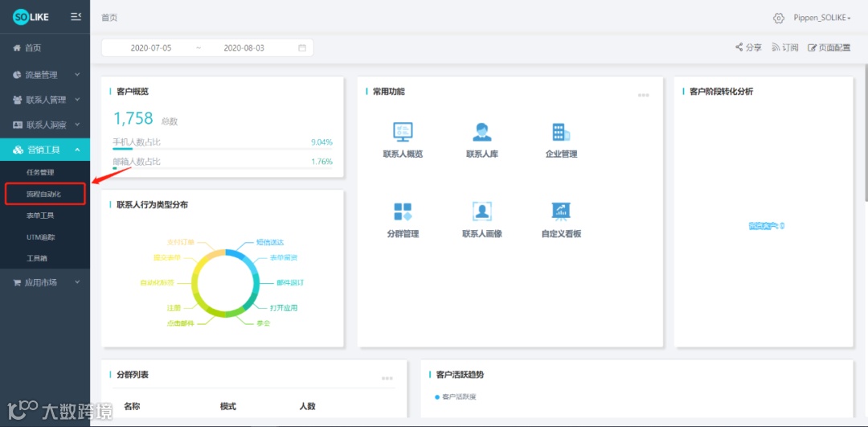Image resolution: width=868 pixels, height=427 pixels.
Task: Collapse the sidebar with the menu fold icon
Action: coord(76,17)
